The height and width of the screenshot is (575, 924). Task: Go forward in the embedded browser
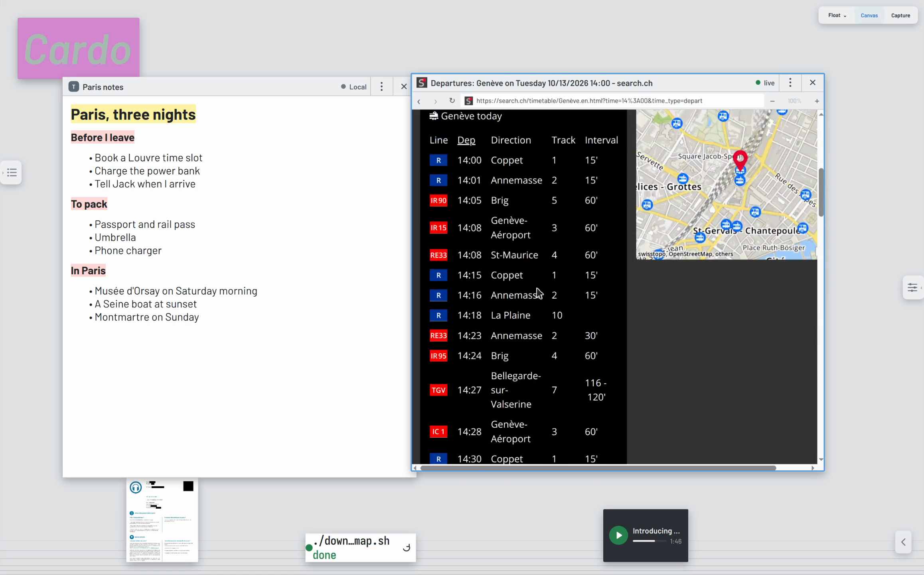[x=435, y=101]
